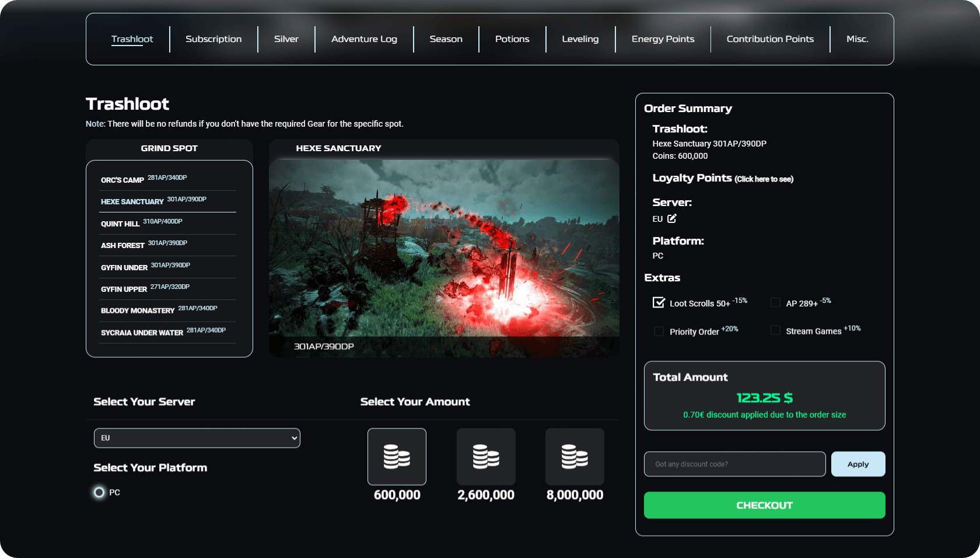
Task: Switch to the Silver tab
Action: coord(286,39)
